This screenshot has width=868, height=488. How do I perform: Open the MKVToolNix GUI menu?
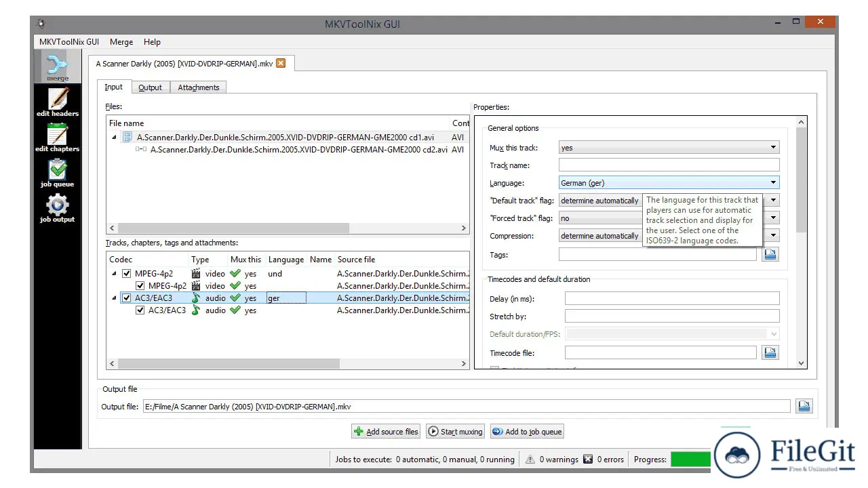click(x=69, y=42)
